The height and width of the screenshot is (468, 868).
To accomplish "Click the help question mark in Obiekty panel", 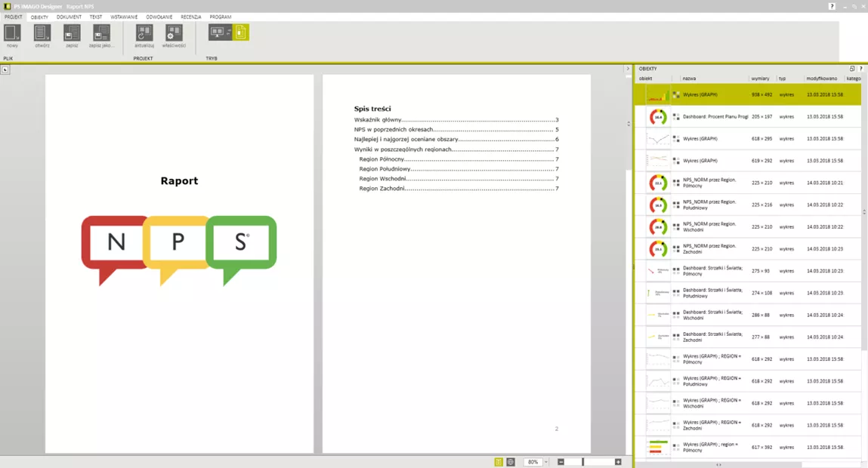I will [x=860, y=69].
